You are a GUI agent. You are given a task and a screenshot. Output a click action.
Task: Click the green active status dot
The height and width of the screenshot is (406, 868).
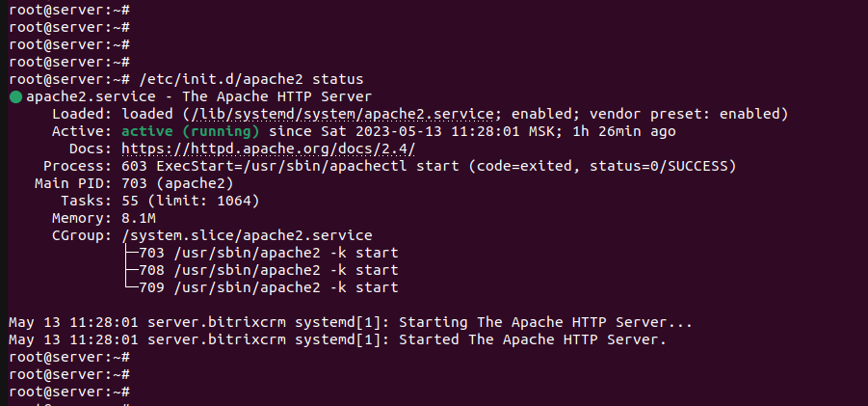tap(15, 97)
